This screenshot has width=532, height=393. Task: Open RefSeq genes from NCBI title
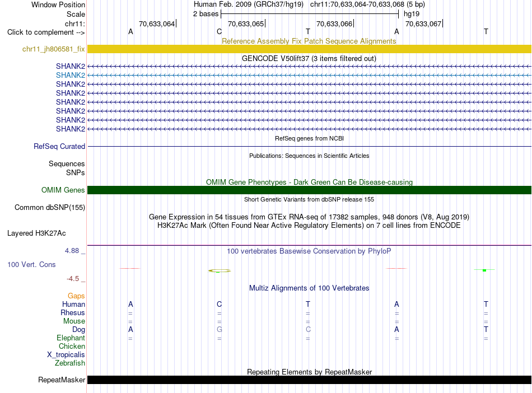click(309, 138)
